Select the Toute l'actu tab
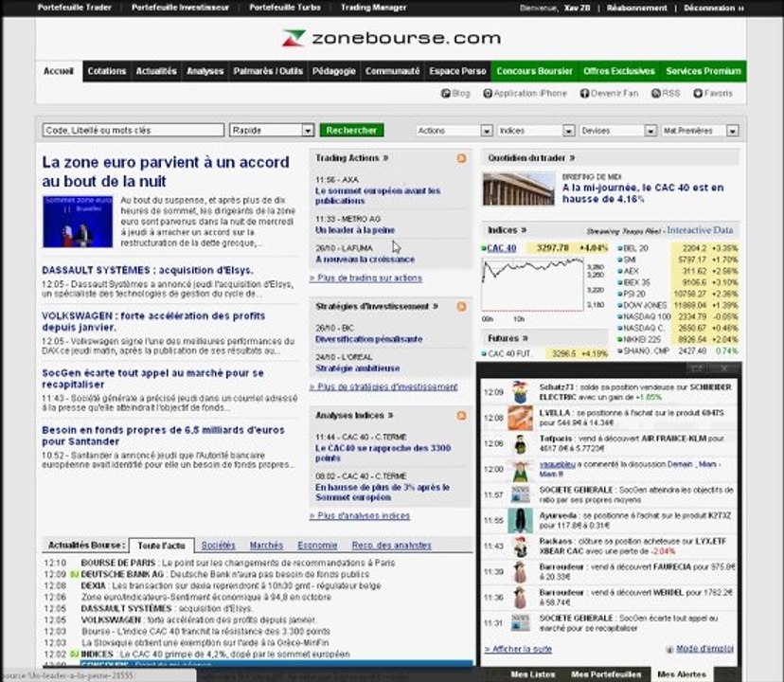The width and height of the screenshot is (784, 682). pyautogui.click(x=161, y=546)
